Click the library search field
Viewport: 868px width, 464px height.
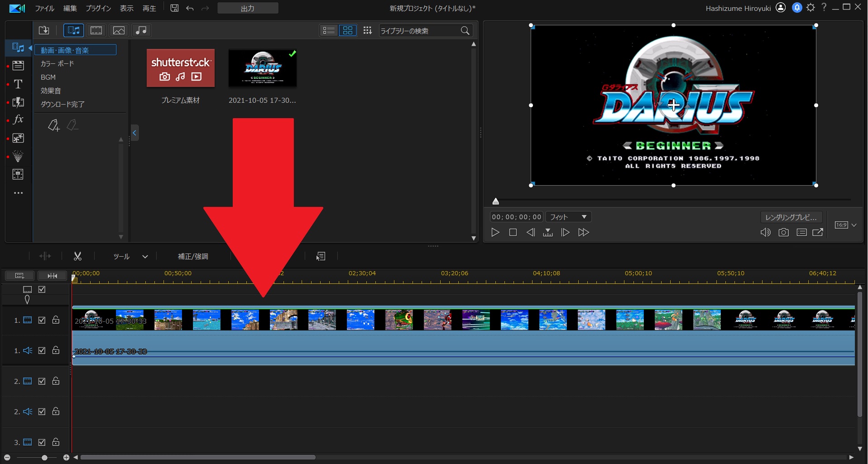pyautogui.click(x=426, y=30)
